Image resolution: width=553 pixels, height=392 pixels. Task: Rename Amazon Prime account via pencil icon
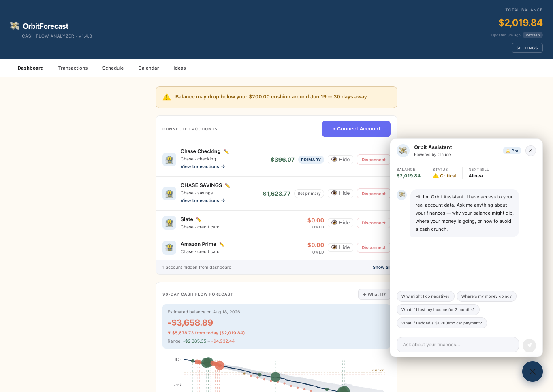(222, 244)
